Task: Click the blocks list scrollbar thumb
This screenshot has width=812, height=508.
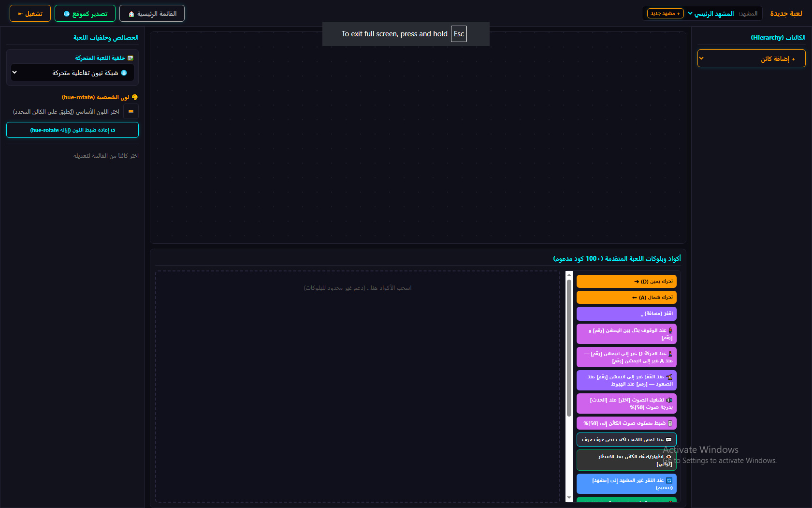Action: click(569, 347)
